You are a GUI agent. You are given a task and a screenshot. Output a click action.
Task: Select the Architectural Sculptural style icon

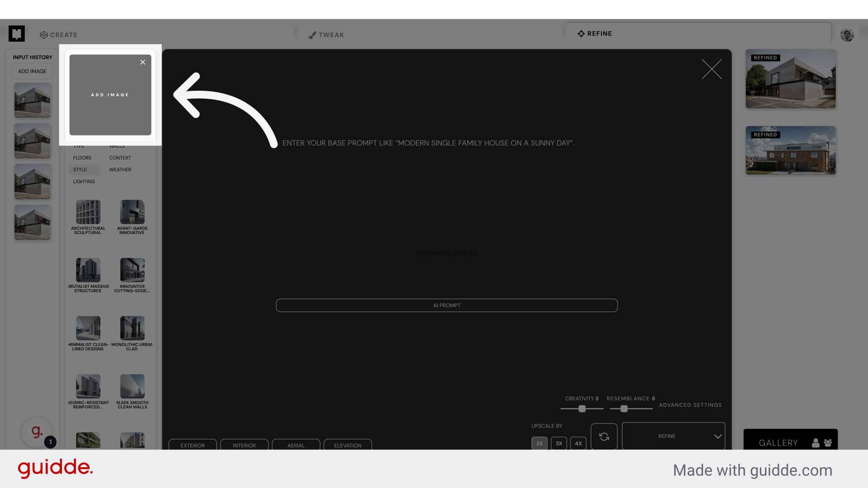coord(88,212)
